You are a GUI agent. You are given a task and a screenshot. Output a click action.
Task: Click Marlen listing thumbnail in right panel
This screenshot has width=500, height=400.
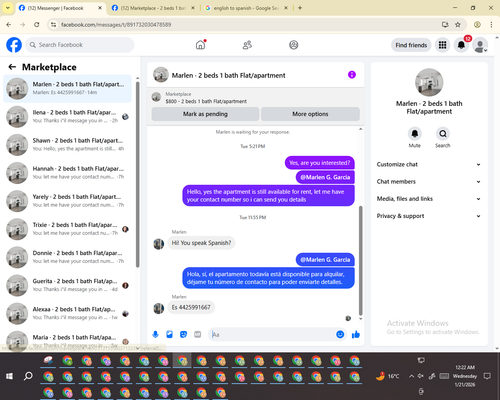[429, 82]
